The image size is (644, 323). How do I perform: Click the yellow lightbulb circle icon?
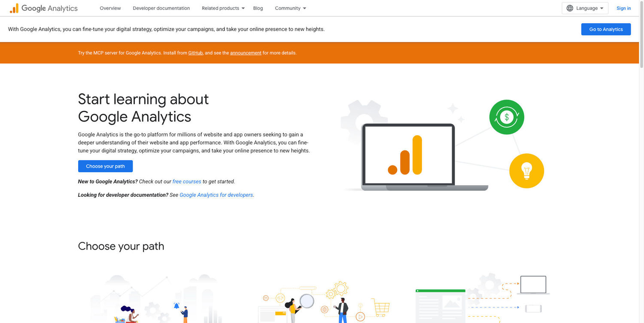526,171
